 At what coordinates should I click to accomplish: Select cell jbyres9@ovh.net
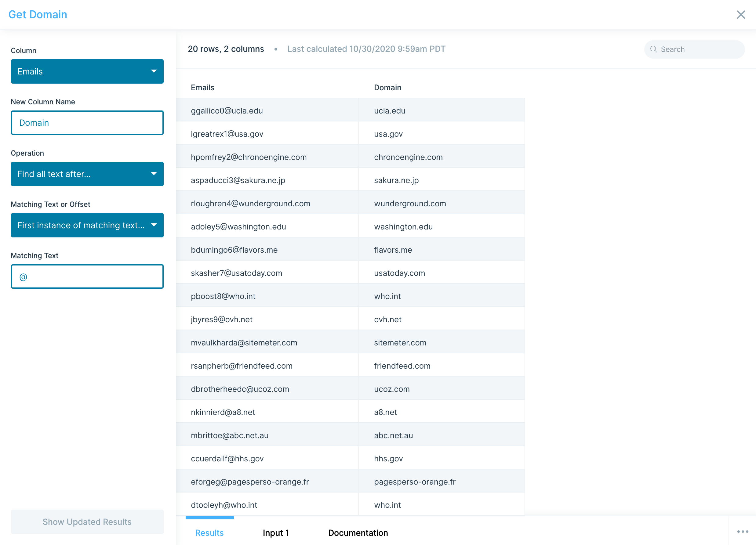coord(267,319)
